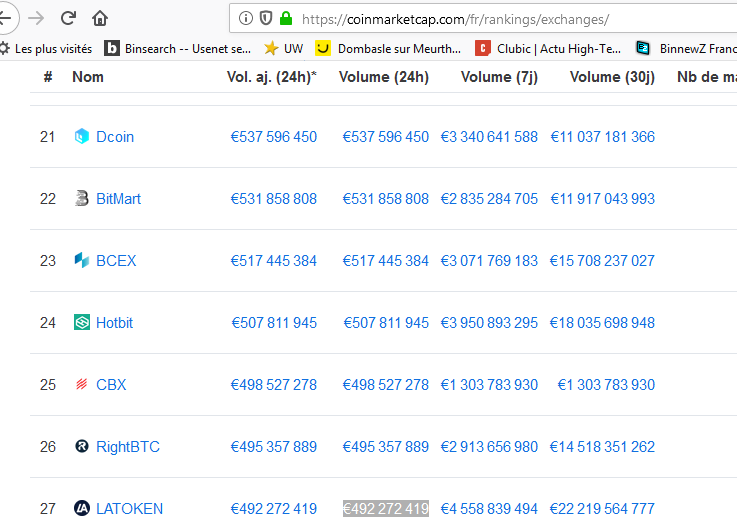The height and width of the screenshot is (527, 737).
Task: Click BCEX 7-day volume €3 071 769 183
Action: tap(489, 261)
